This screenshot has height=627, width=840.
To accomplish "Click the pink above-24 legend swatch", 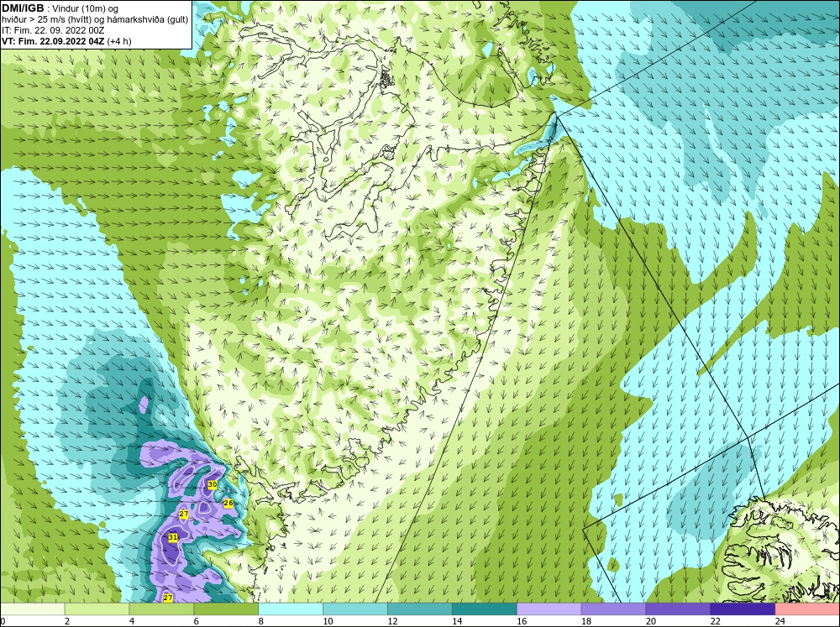I will [x=807, y=609].
